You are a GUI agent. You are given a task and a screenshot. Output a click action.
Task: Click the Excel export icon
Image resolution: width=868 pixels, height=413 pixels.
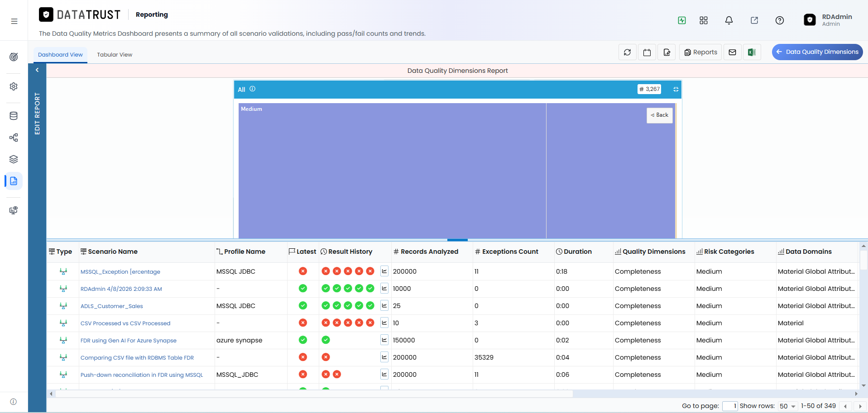[752, 52]
